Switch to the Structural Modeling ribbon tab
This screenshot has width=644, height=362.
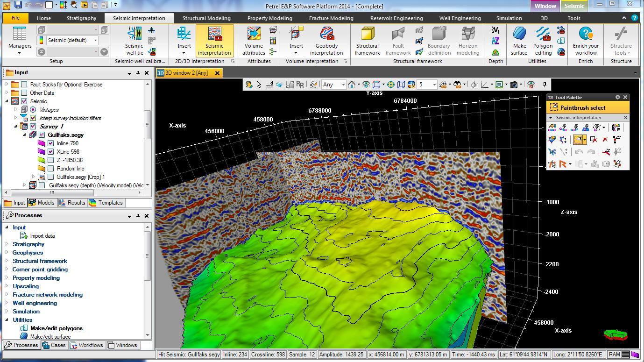click(206, 18)
